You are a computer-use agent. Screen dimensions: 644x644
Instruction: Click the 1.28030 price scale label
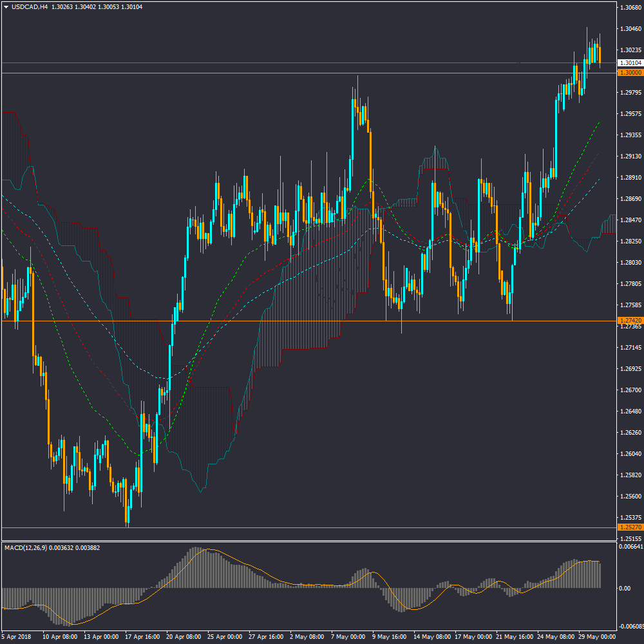coord(630,263)
